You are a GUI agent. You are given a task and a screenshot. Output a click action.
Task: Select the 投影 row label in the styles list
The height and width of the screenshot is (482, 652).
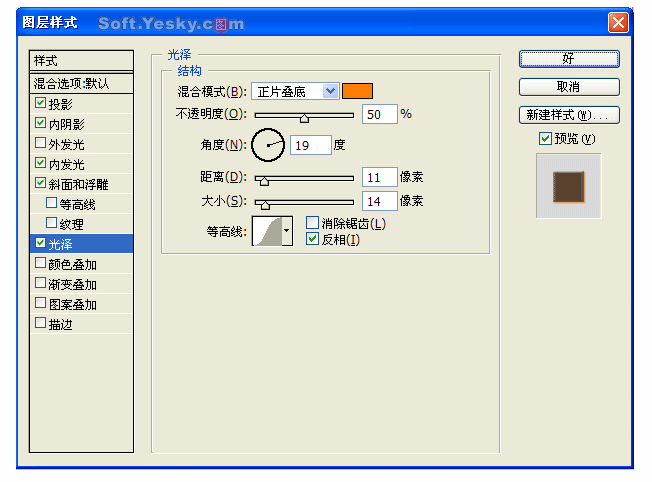point(60,104)
